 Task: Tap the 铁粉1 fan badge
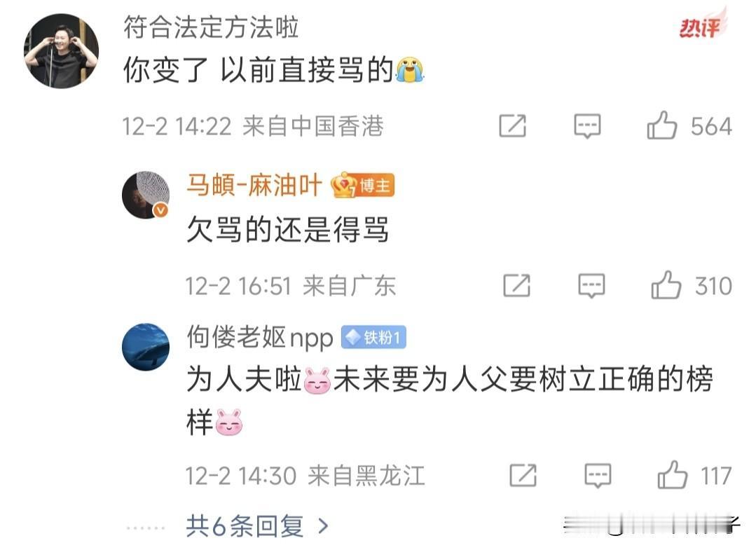point(373,338)
